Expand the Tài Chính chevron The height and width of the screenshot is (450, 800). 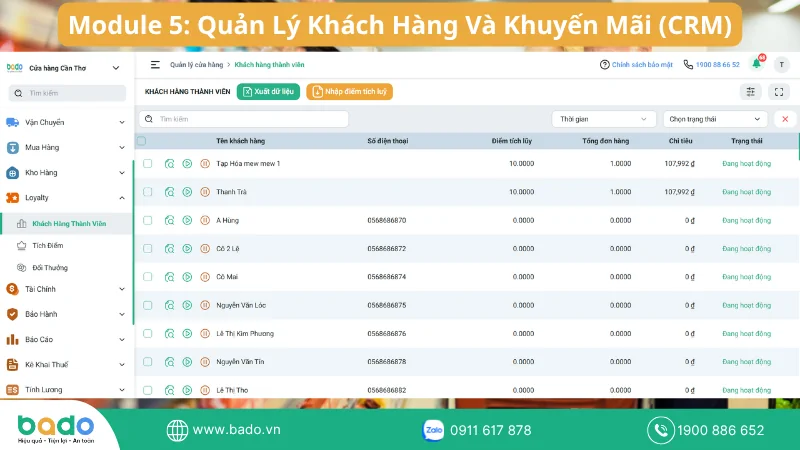tap(122, 289)
